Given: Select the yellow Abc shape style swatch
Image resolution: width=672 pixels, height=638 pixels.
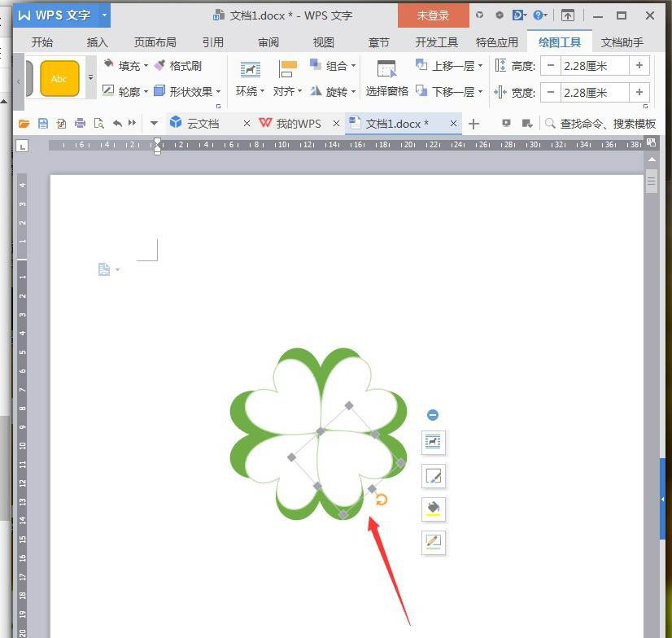Looking at the screenshot, I should [x=59, y=78].
